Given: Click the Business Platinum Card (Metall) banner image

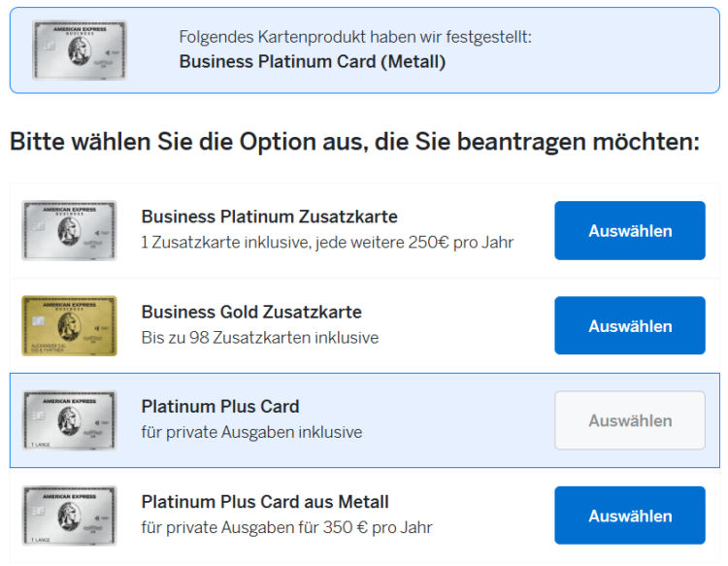Looking at the screenshot, I should pyautogui.click(x=79, y=50).
